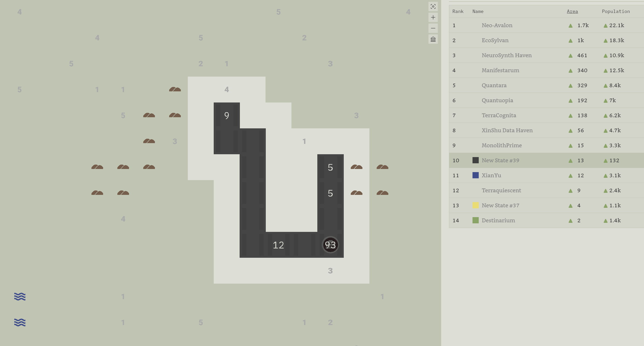Select the Neo-Avalon leaderboard row
The width and height of the screenshot is (644, 346).
click(497, 25)
